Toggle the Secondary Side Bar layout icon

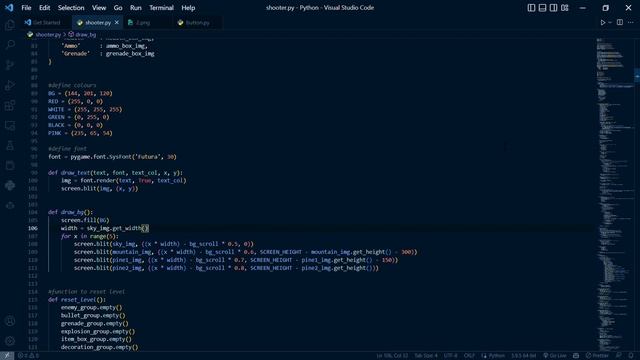(553, 8)
